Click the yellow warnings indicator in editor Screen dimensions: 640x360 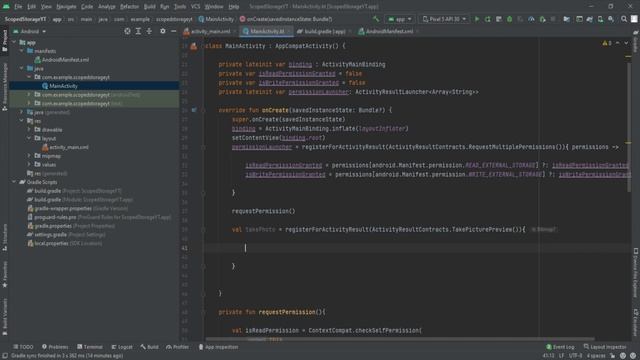[x=607, y=43]
